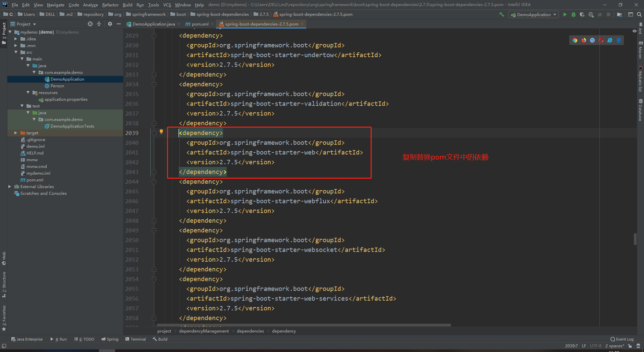Toggle the read-only lock in status bar
The image size is (644, 352).
point(630,346)
